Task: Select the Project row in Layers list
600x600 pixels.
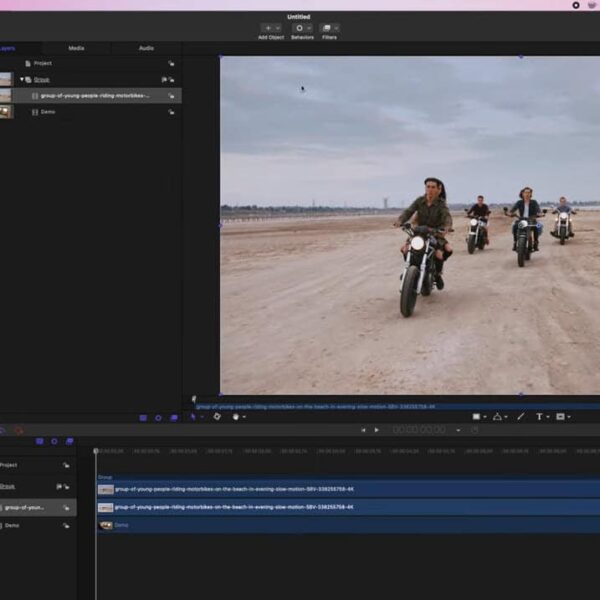Action: tap(42, 63)
